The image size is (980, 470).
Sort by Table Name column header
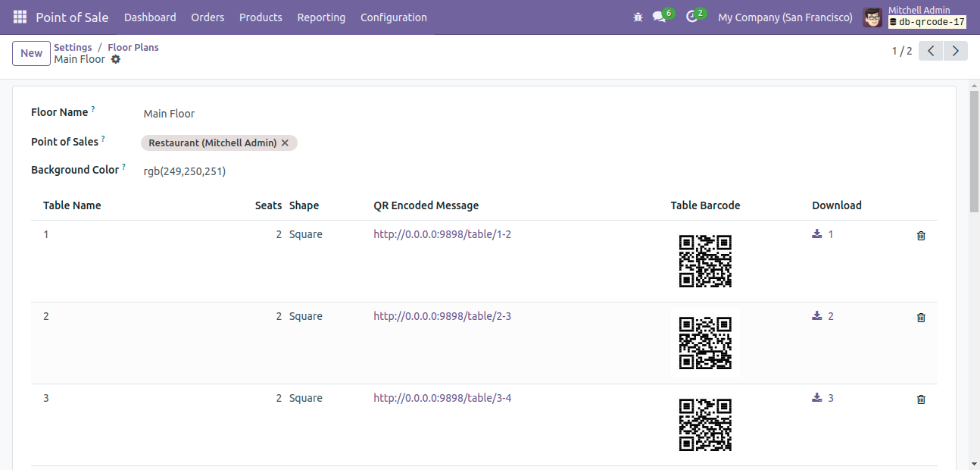[72, 205]
